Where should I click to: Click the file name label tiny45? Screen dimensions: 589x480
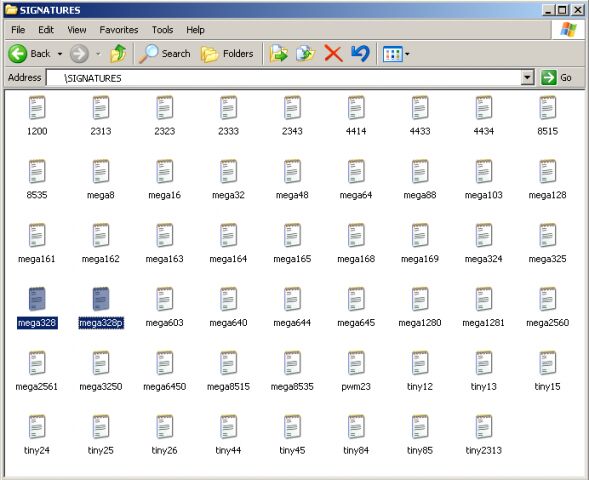point(292,450)
